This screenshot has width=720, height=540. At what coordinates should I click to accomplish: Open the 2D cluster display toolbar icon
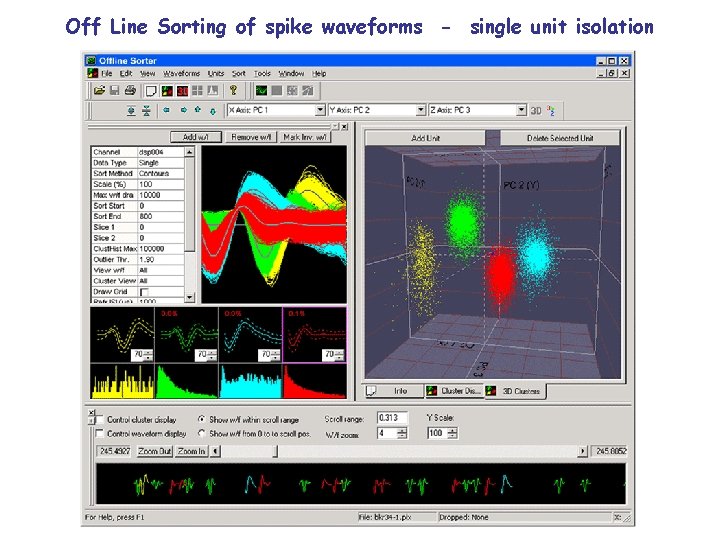pos(167,91)
